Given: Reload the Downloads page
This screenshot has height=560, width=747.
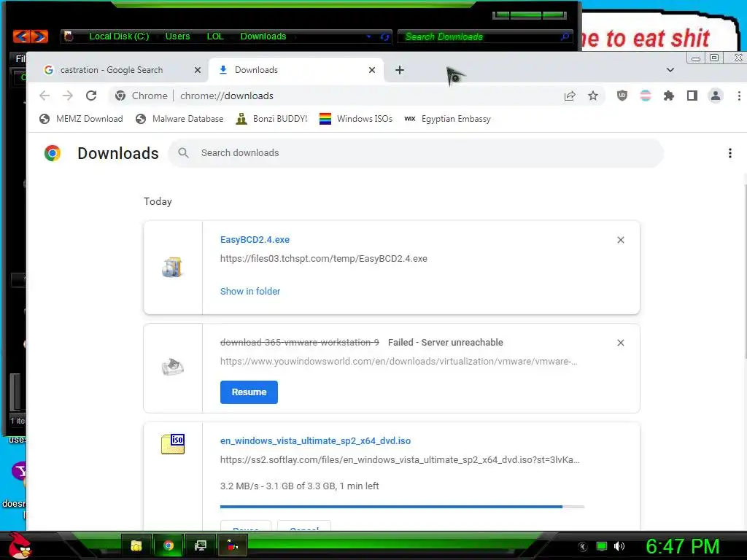Looking at the screenshot, I should (x=91, y=96).
